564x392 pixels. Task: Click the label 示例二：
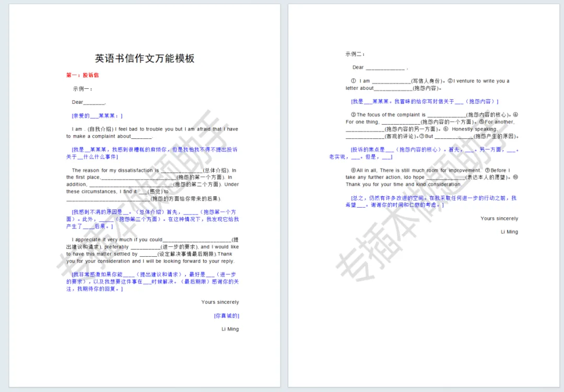[356, 54]
